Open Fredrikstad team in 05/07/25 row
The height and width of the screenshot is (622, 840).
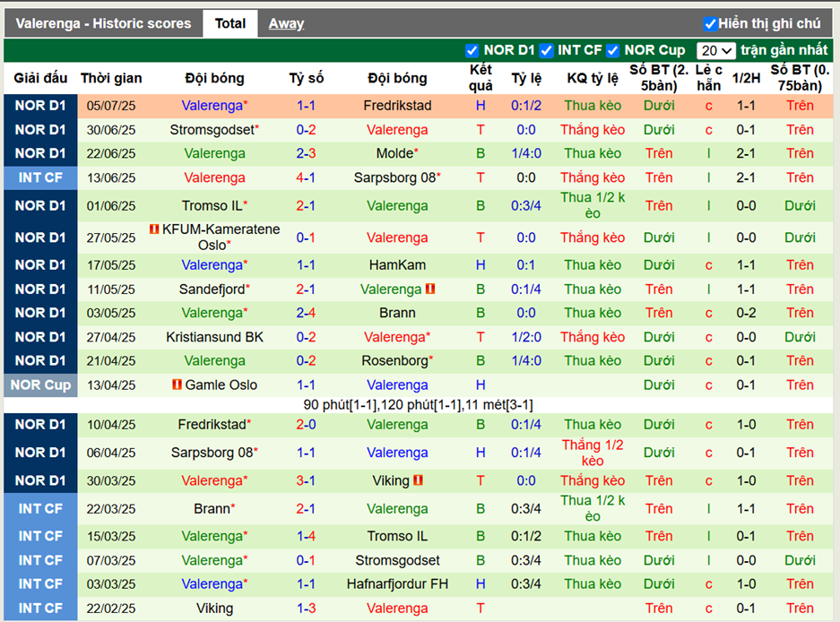(x=397, y=106)
